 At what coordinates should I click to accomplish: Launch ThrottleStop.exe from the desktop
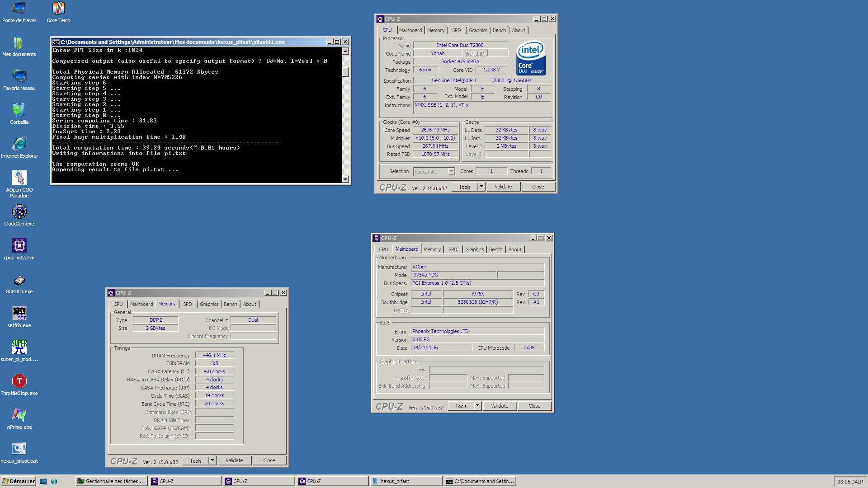pyautogui.click(x=19, y=385)
